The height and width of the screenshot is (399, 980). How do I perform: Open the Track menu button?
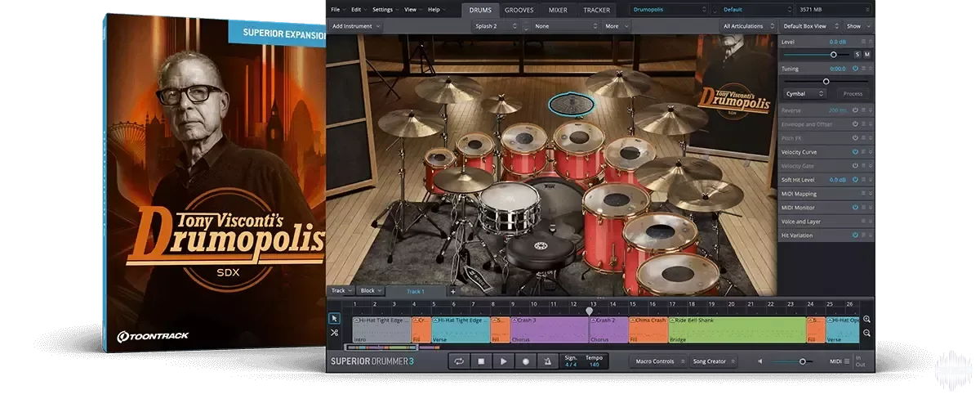click(x=340, y=290)
